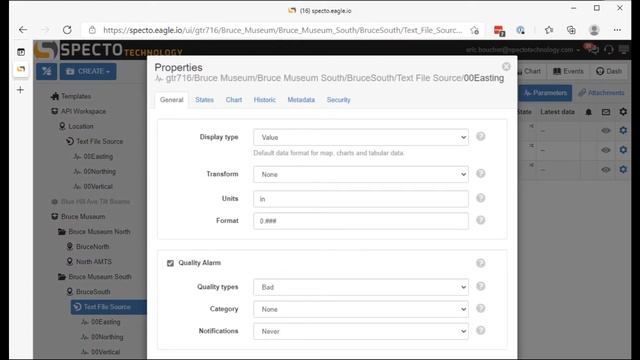
Task: Open the Transform dropdown
Action: click(361, 174)
